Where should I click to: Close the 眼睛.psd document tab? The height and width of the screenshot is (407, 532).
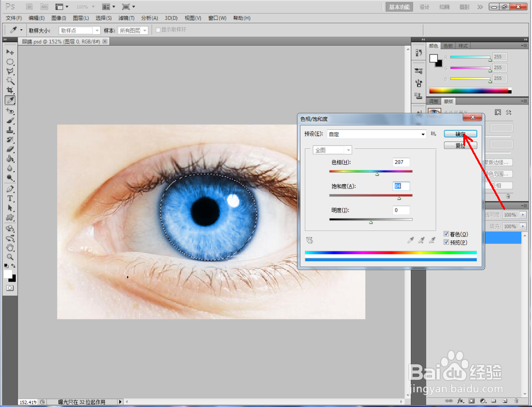[x=105, y=41]
